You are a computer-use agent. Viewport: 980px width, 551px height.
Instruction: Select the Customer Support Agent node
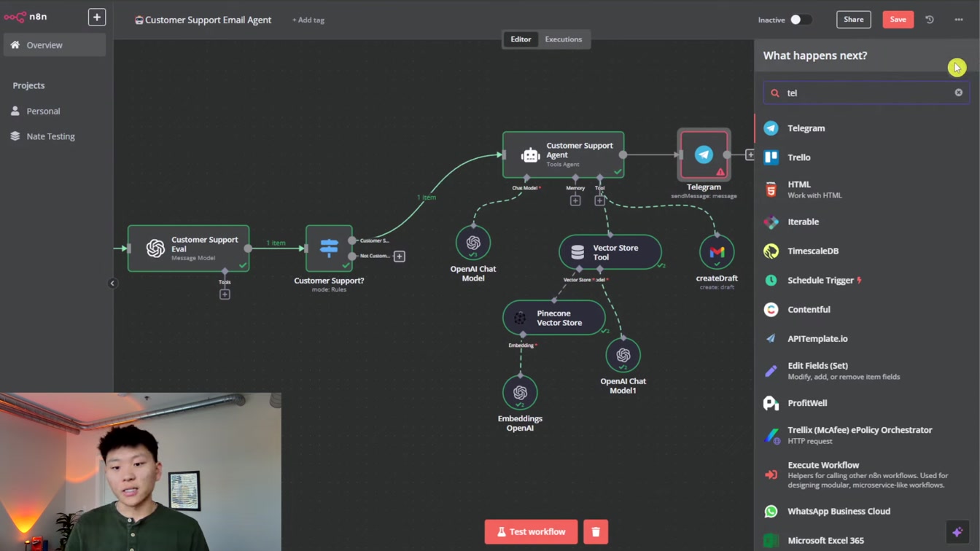tap(563, 155)
